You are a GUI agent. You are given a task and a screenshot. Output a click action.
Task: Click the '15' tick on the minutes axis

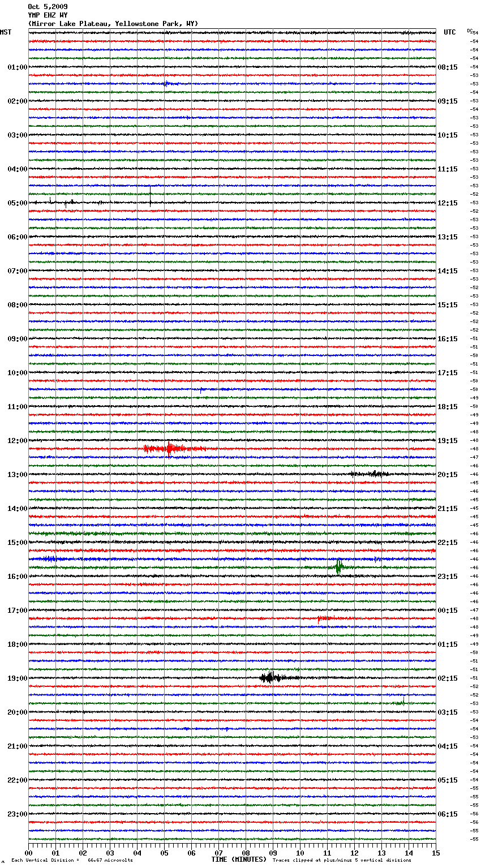click(436, 853)
